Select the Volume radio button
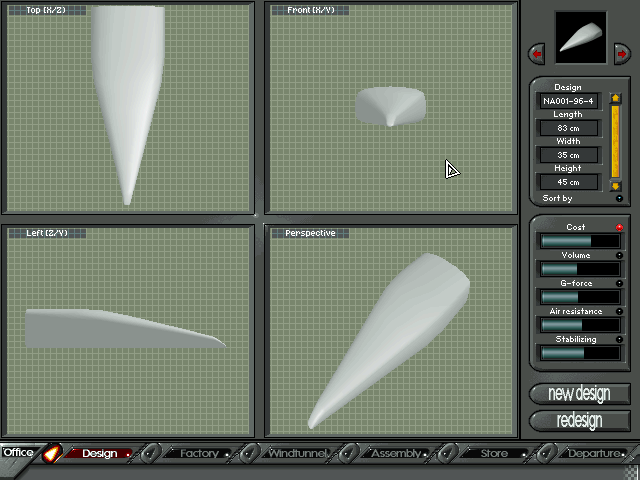 619,256
